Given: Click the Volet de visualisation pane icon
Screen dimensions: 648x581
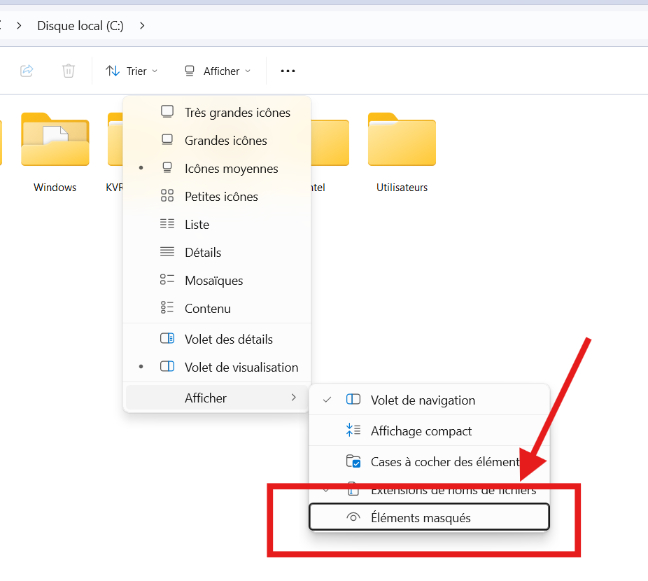Looking at the screenshot, I should [167, 366].
